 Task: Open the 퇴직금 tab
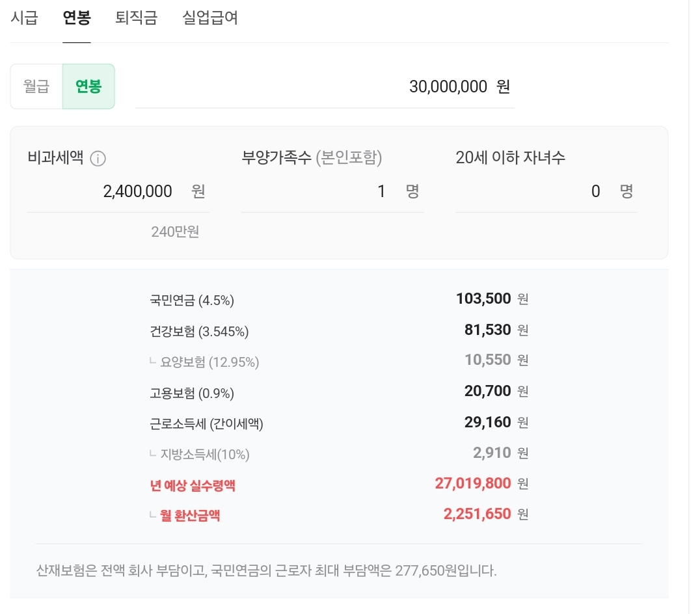point(136,18)
